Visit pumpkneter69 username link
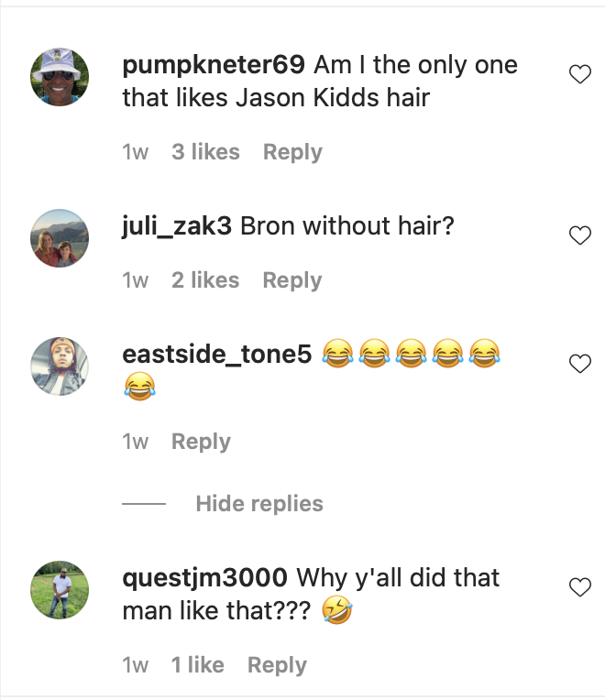Viewport: 605px width, 700px height. (x=214, y=66)
